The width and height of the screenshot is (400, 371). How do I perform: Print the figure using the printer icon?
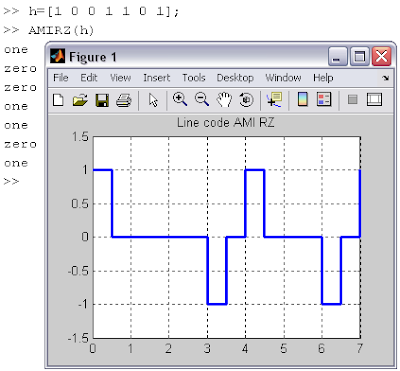[124, 100]
